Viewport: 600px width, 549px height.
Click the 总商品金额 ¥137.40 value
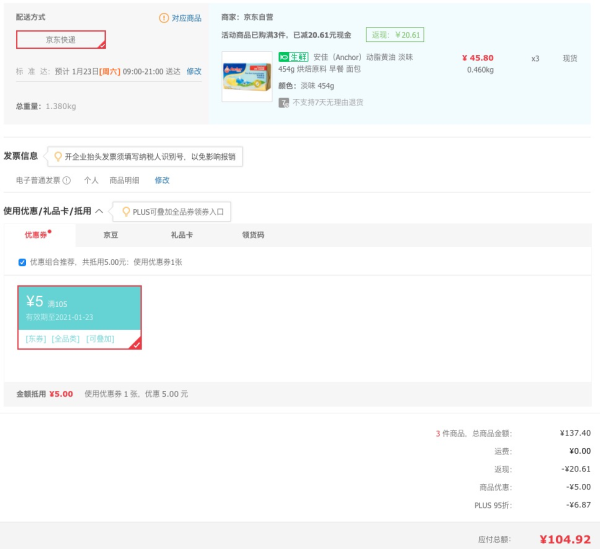coord(575,433)
